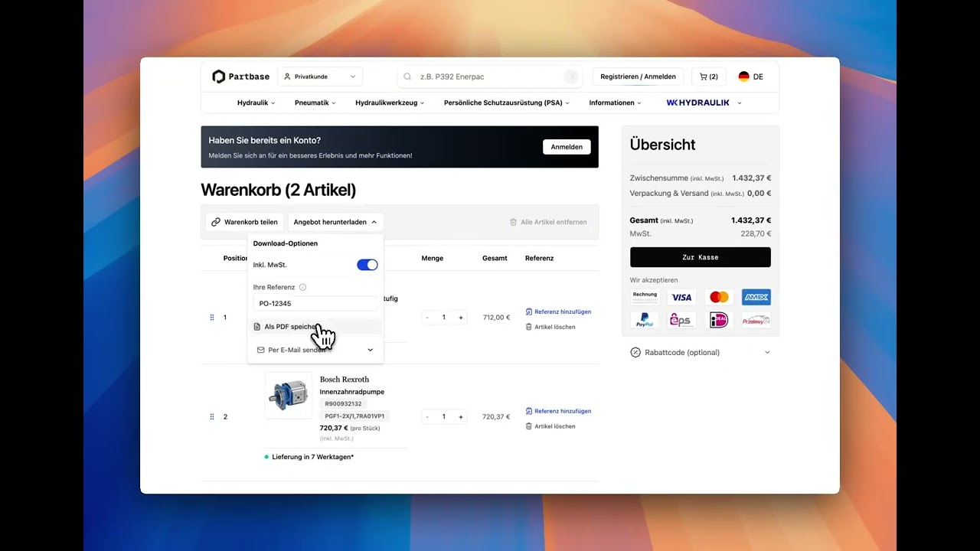Expand the Hydraulik menu
The width and height of the screenshot is (980, 551).
(256, 103)
